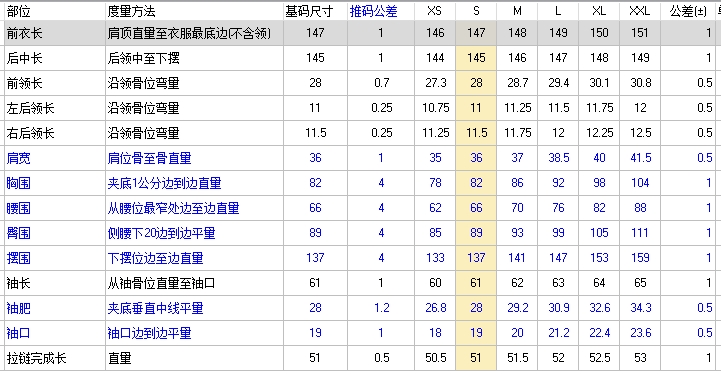Select the 前领长 XS value 27.3
Image resolution: width=721 pixels, height=379 pixels.
pos(435,83)
